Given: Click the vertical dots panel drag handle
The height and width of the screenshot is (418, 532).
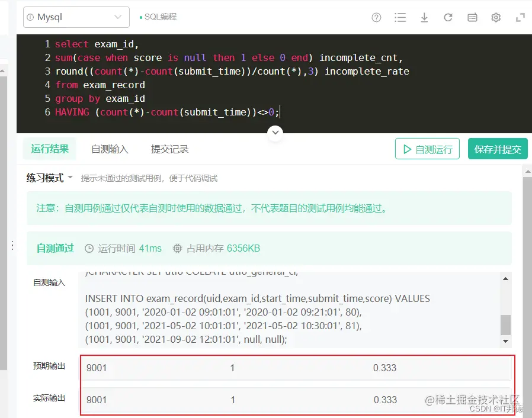Looking at the screenshot, I should (x=12, y=246).
